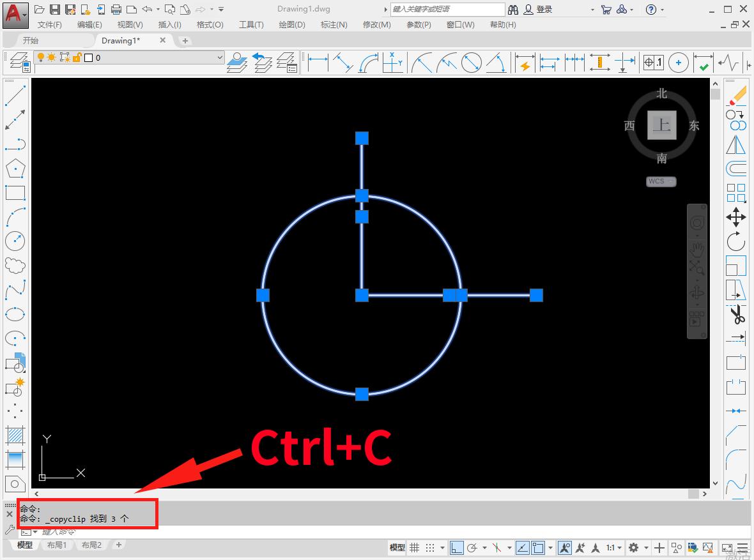
Task: Switch to the 布局1 layout tab
Action: (56, 545)
